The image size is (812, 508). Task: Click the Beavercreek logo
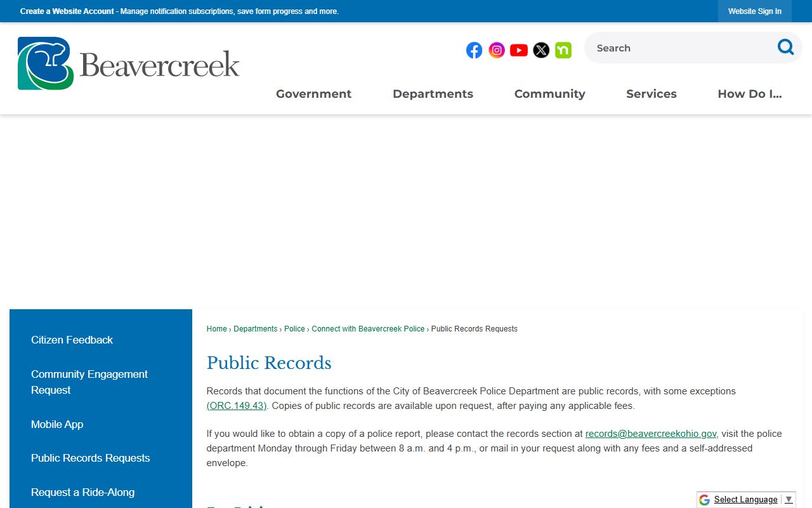click(x=129, y=63)
